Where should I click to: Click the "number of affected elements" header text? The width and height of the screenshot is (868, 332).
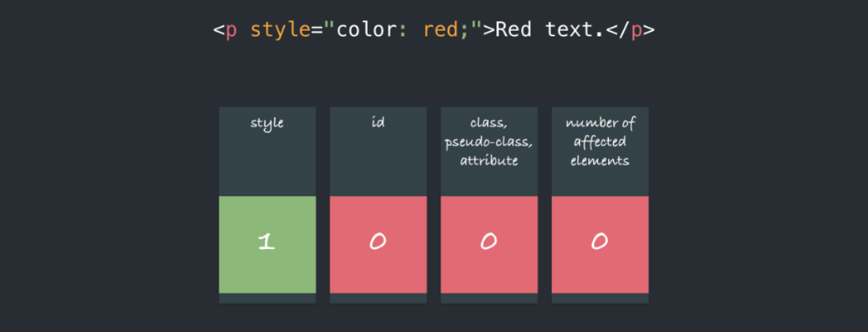coord(600,141)
